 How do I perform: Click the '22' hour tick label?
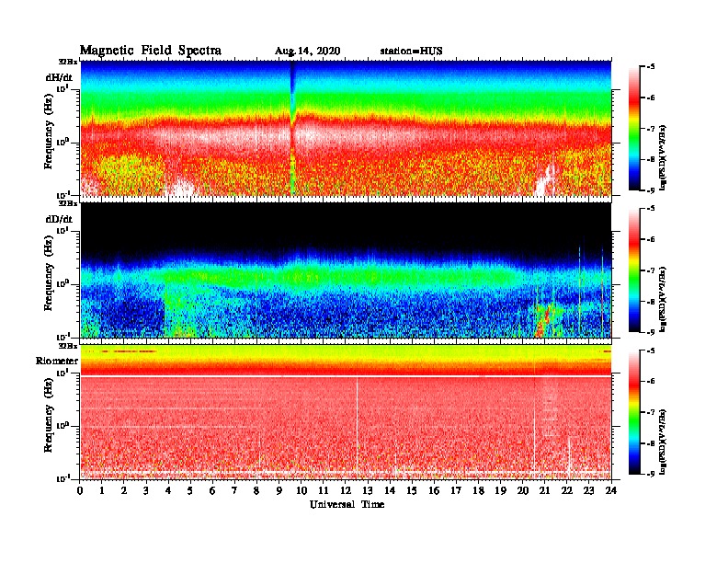[567, 491]
